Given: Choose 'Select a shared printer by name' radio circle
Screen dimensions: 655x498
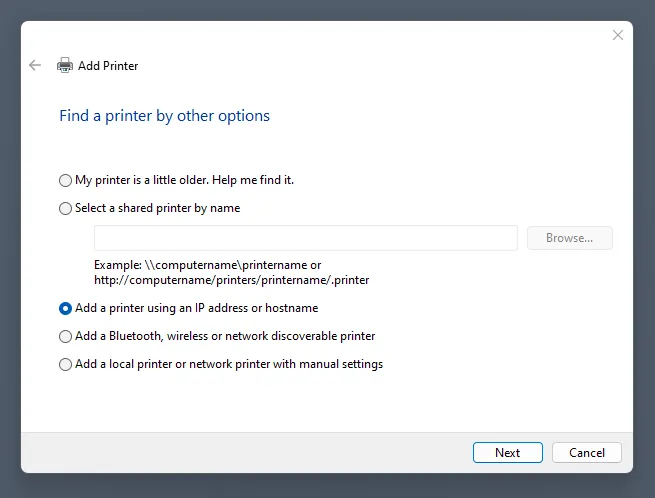Looking at the screenshot, I should point(66,208).
